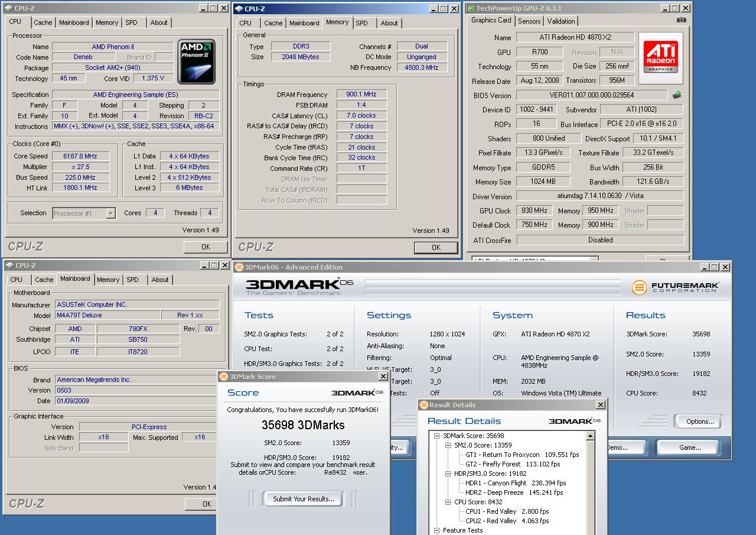Collapse the HDR/SM3.0 Score: 19182 node
The width and height of the screenshot is (756, 535).
tap(448, 474)
